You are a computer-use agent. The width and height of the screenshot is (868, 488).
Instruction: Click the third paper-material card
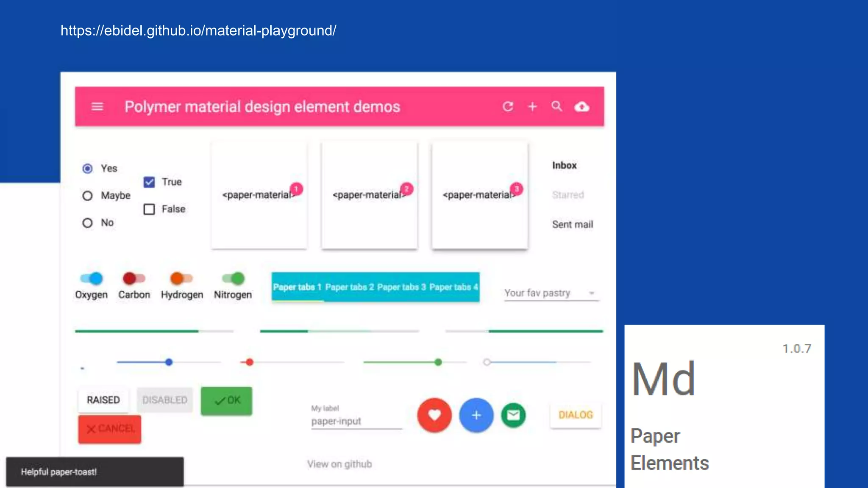click(479, 195)
